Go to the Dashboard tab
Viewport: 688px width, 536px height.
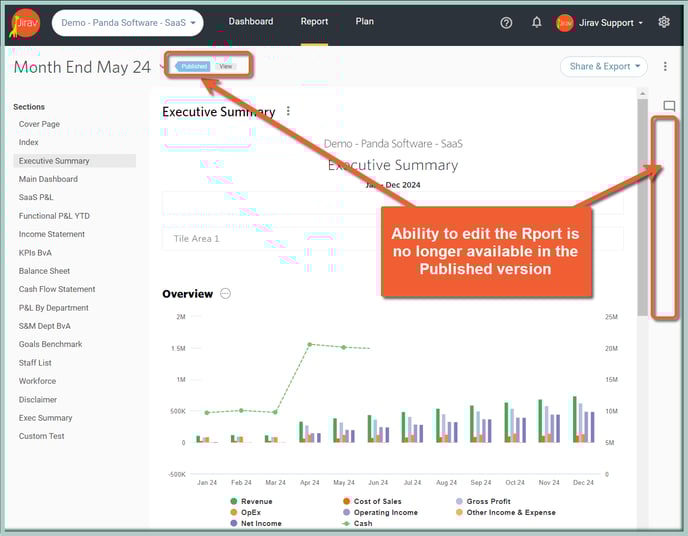point(251,21)
